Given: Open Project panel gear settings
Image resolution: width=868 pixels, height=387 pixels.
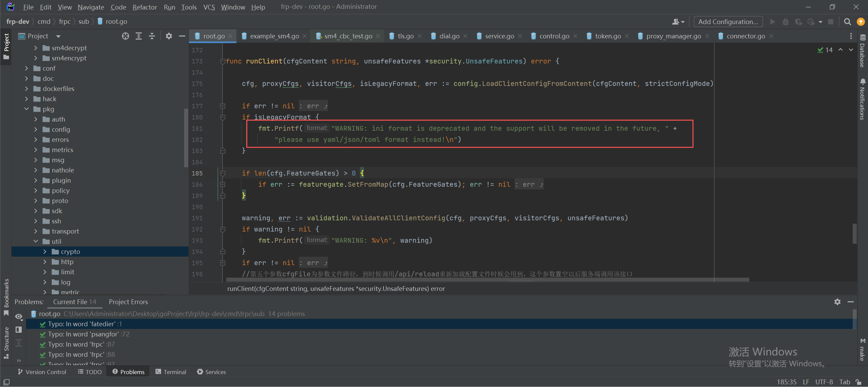Looking at the screenshot, I should [169, 36].
